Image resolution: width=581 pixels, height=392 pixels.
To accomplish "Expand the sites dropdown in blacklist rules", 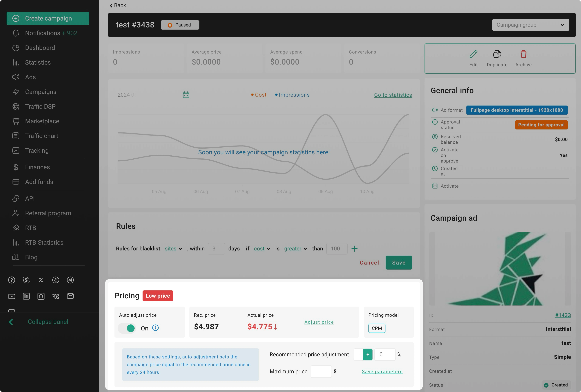I will [x=173, y=249].
